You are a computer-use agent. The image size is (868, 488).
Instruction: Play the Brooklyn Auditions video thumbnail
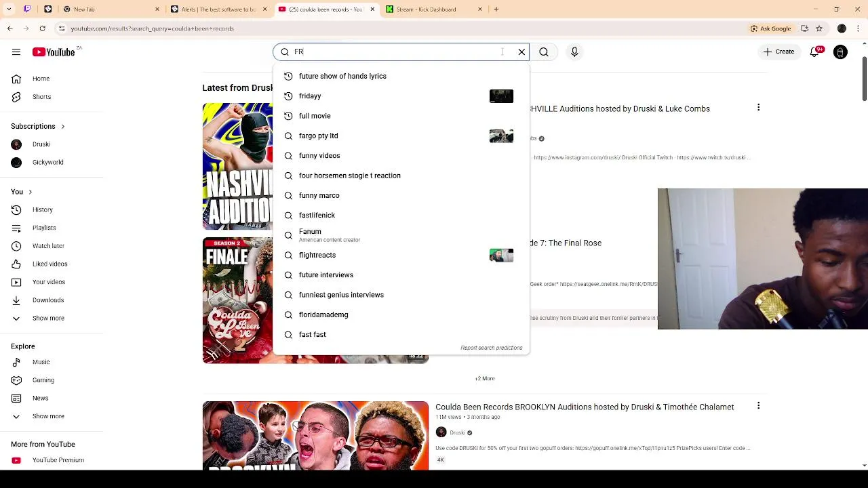315,435
